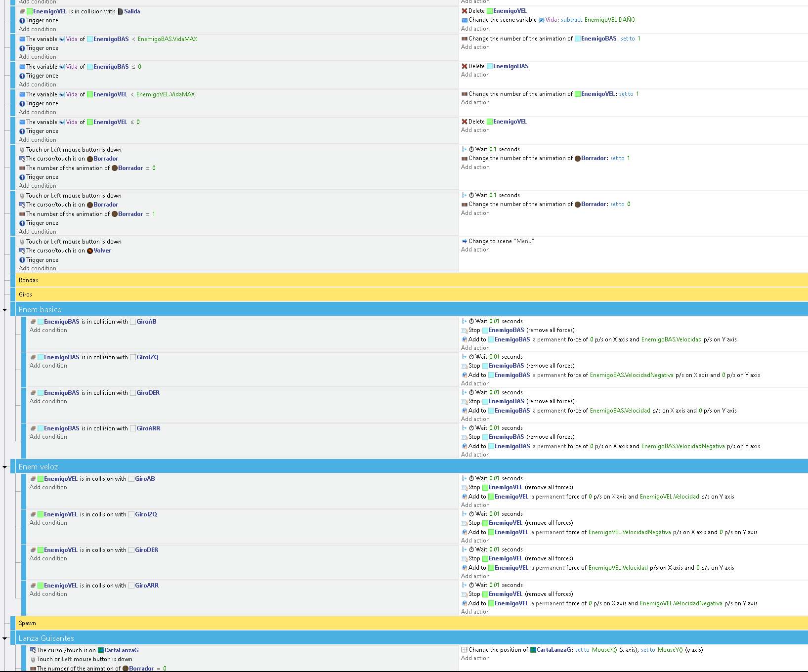Click the animation icon in Borrador action

pyautogui.click(x=464, y=158)
